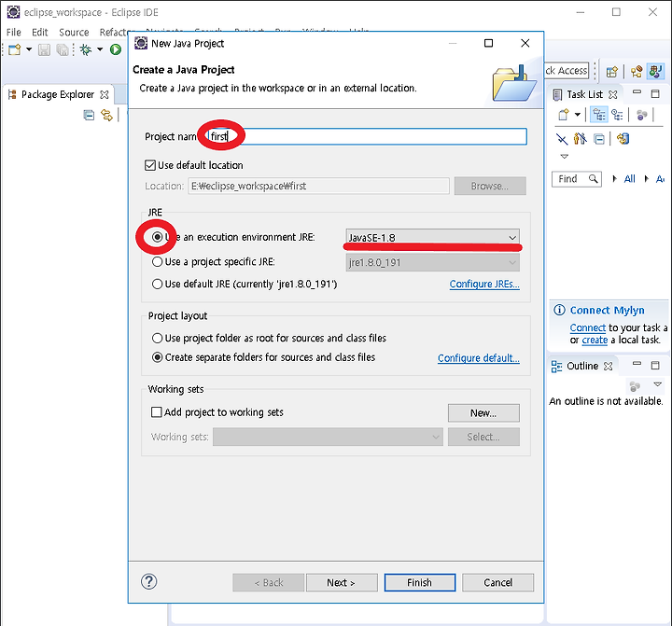The height and width of the screenshot is (626, 672).
Task: Click the Focus on Workweek icon in Task List
Action: point(641,115)
